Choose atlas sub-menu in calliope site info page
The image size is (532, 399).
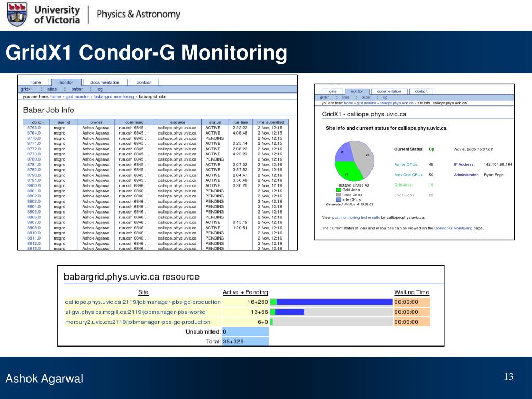(345, 97)
